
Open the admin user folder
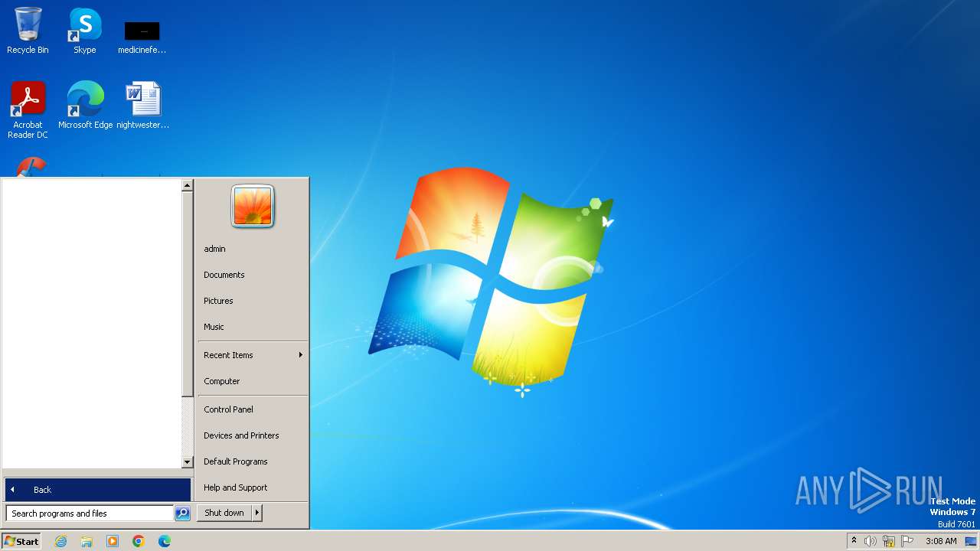(x=253, y=249)
